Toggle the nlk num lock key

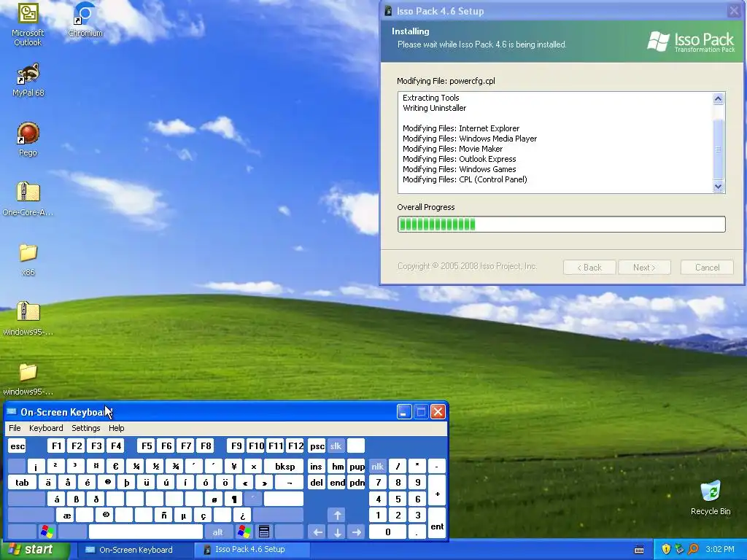coord(377,467)
